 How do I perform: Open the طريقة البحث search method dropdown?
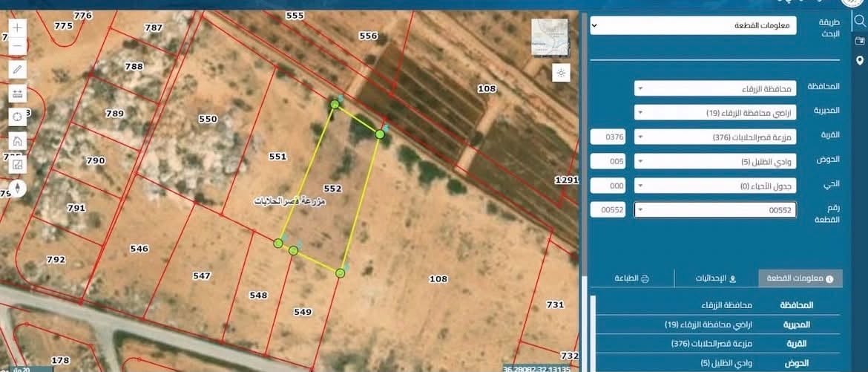(693, 25)
